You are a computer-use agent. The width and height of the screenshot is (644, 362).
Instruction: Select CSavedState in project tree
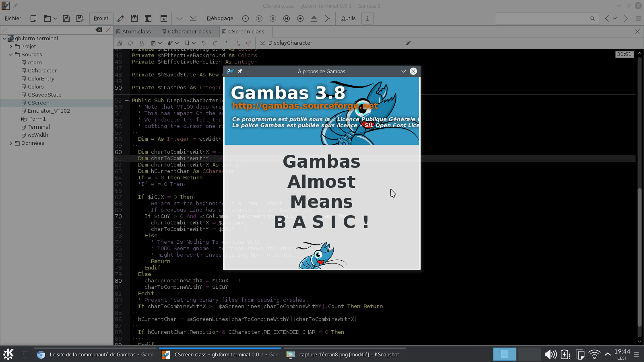point(44,95)
